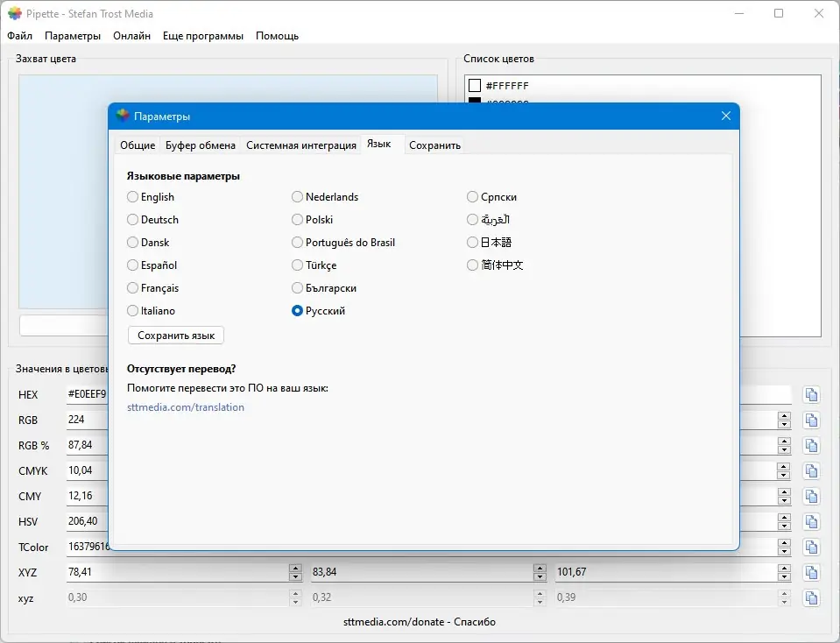Adjust the TColor row right spinner
The width and height of the screenshot is (840, 643).
(784, 548)
